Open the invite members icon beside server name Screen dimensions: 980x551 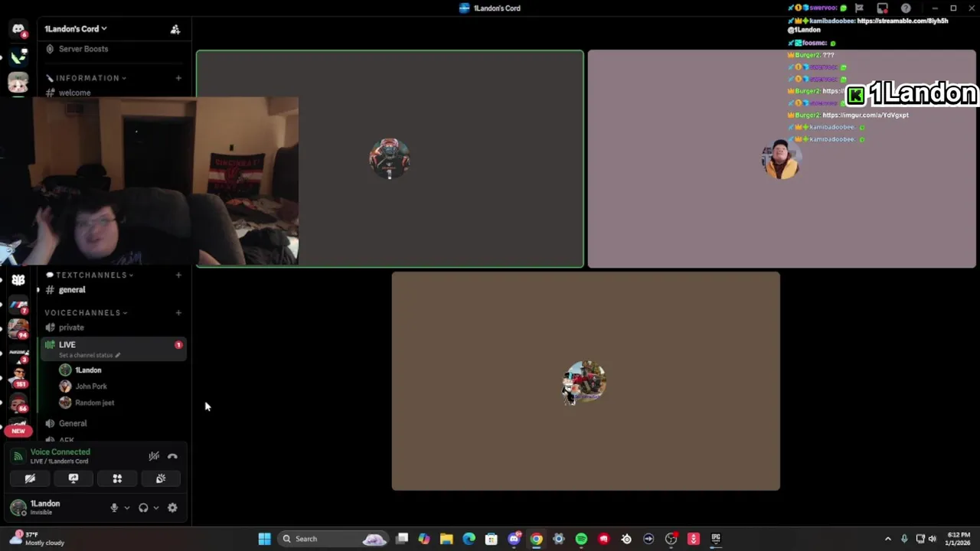[175, 29]
